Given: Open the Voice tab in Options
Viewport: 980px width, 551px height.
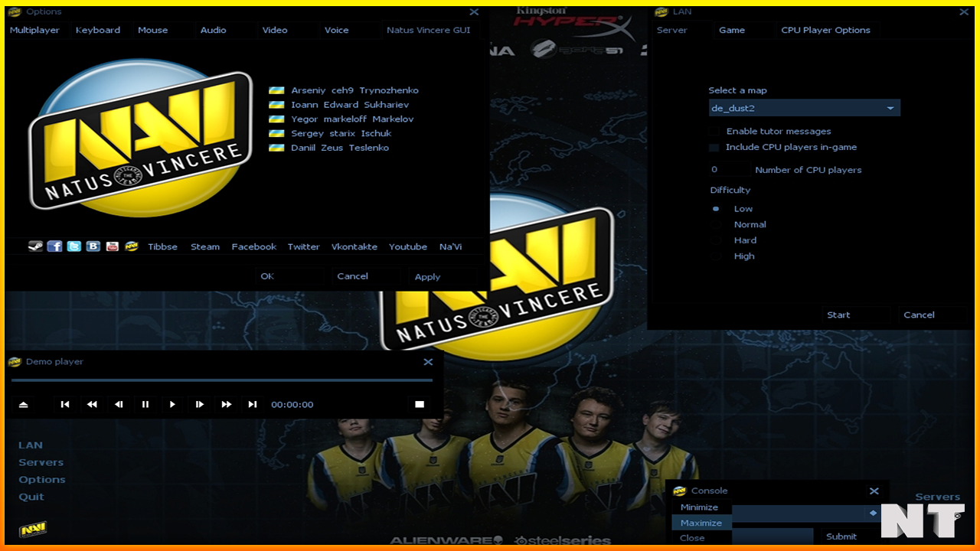Looking at the screenshot, I should coord(336,30).
